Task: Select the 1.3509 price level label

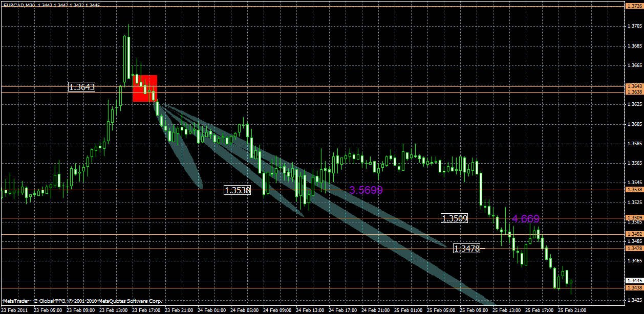Action: tap(454, 218)
